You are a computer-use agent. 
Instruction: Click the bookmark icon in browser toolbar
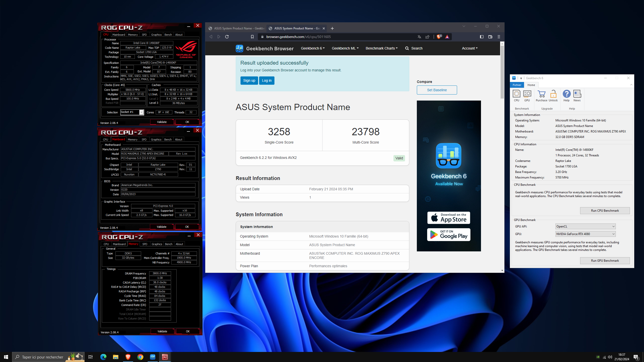(x=252, y=37)
